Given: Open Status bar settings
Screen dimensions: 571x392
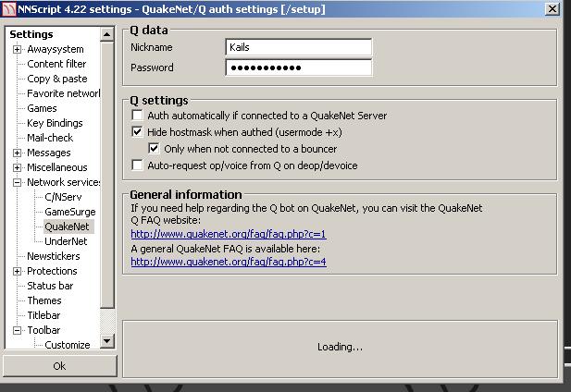Looking at the screenshot, I should [x=50, y=286].
